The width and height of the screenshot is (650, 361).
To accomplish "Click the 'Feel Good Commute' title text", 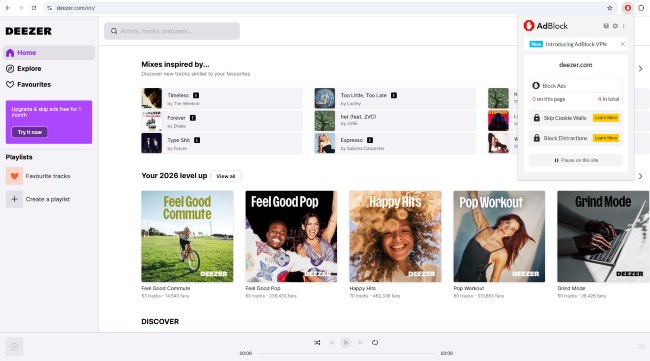I will [x=166, y=288].
